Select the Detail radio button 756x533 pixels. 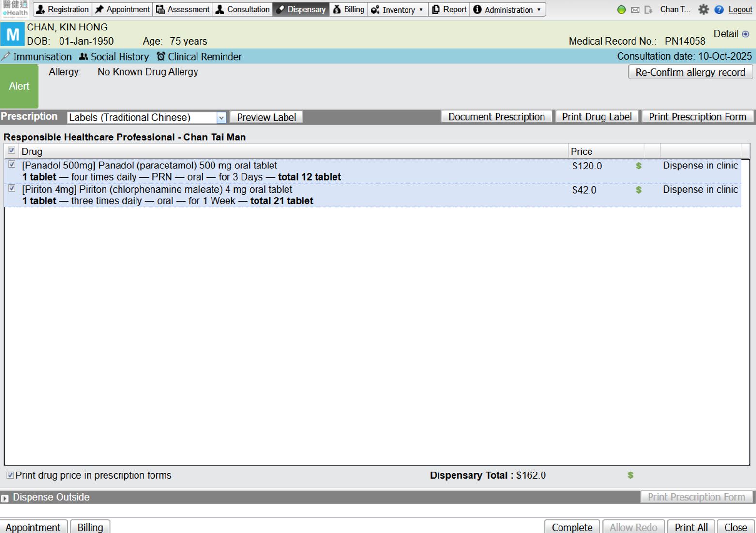745,34
